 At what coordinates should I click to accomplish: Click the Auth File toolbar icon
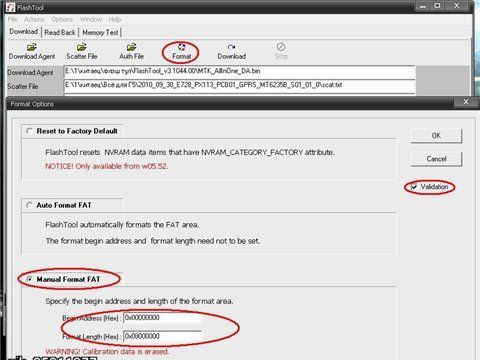click(131, 47)
